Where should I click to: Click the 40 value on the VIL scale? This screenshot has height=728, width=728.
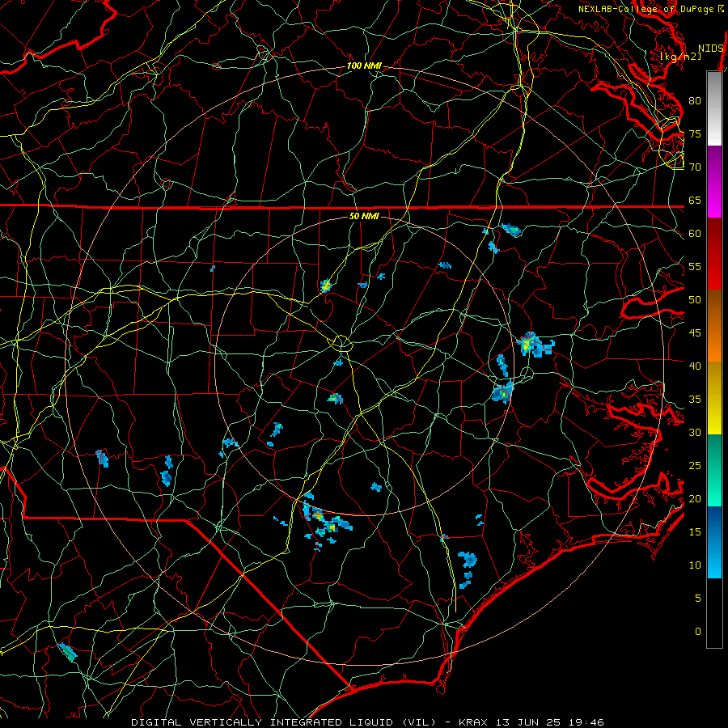coord(695,366)
